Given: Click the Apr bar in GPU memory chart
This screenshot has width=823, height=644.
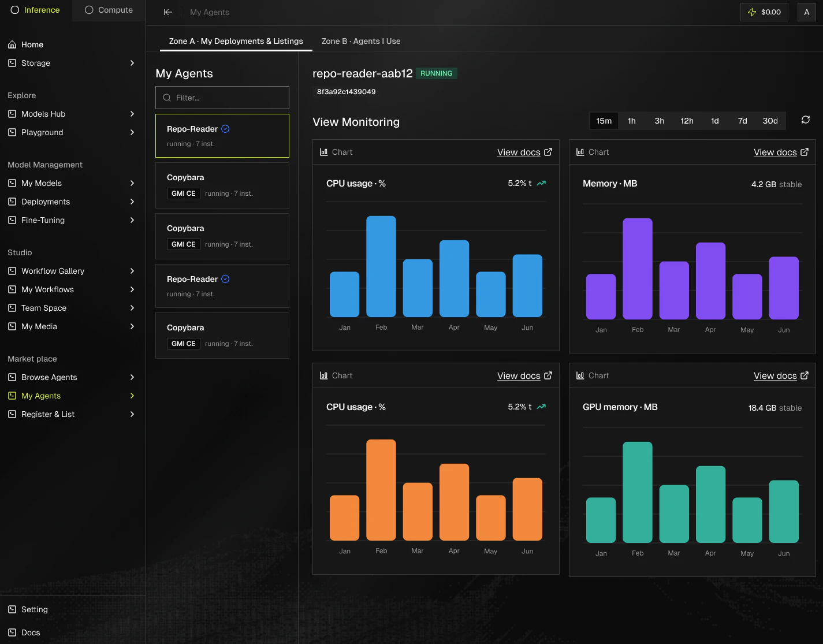Looking at the screenshot, I should click(x=710, y=504).
